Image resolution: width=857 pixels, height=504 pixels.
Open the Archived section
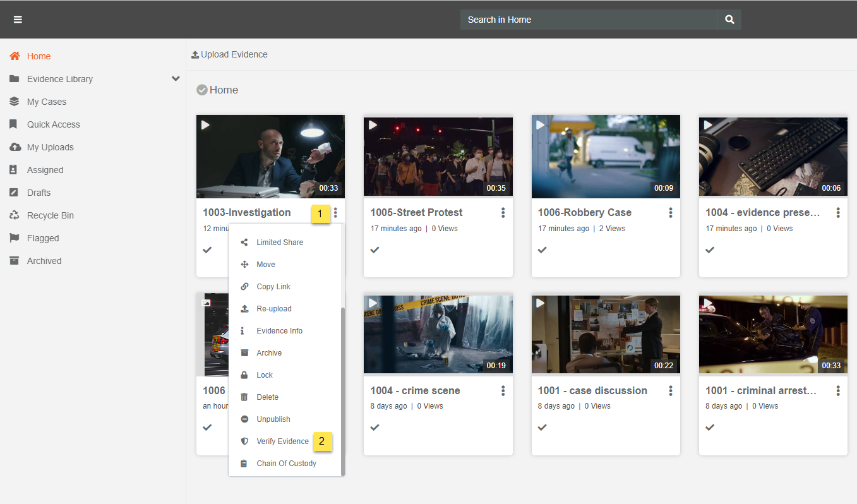tap(44, 261)
